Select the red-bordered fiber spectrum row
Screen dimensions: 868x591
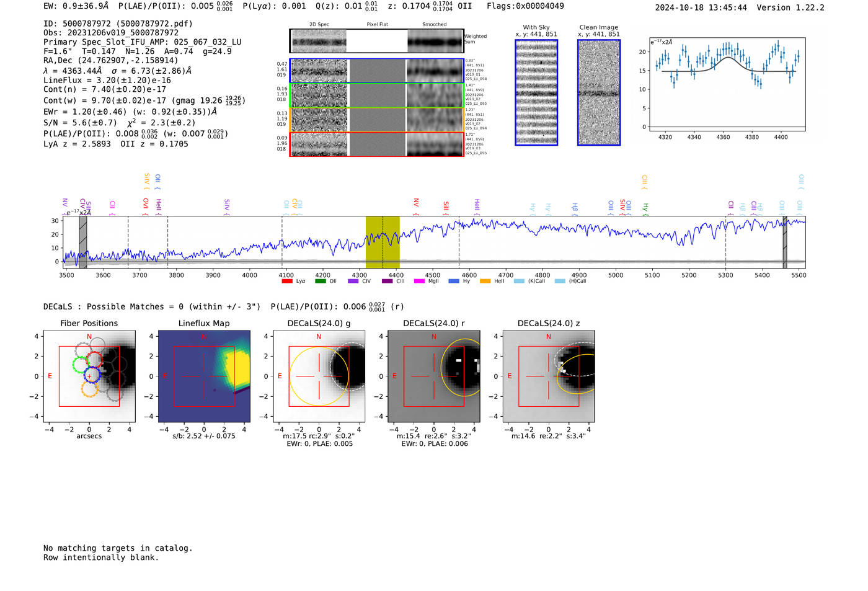[377, 144]
